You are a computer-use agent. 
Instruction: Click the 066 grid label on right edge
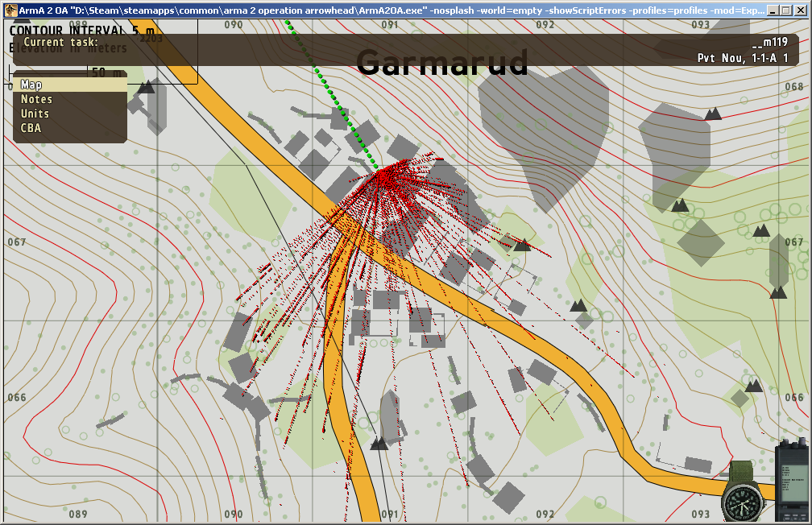(794, 397)
